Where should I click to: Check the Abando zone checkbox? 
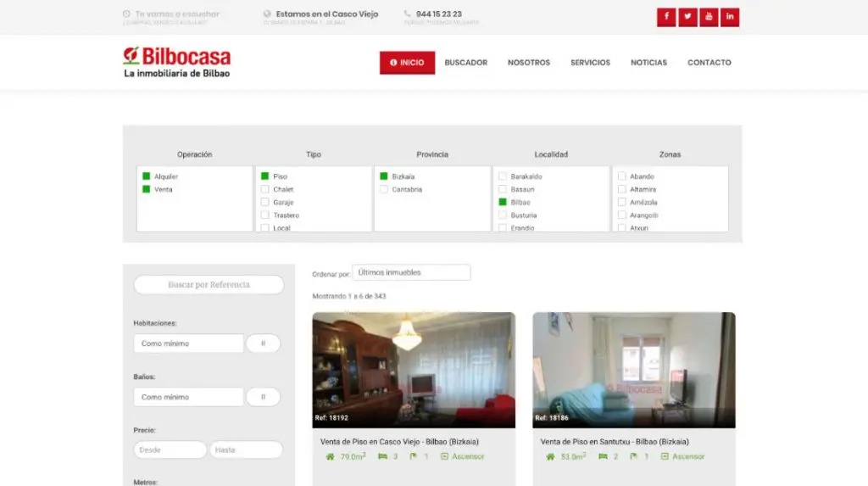pos(621,176)
